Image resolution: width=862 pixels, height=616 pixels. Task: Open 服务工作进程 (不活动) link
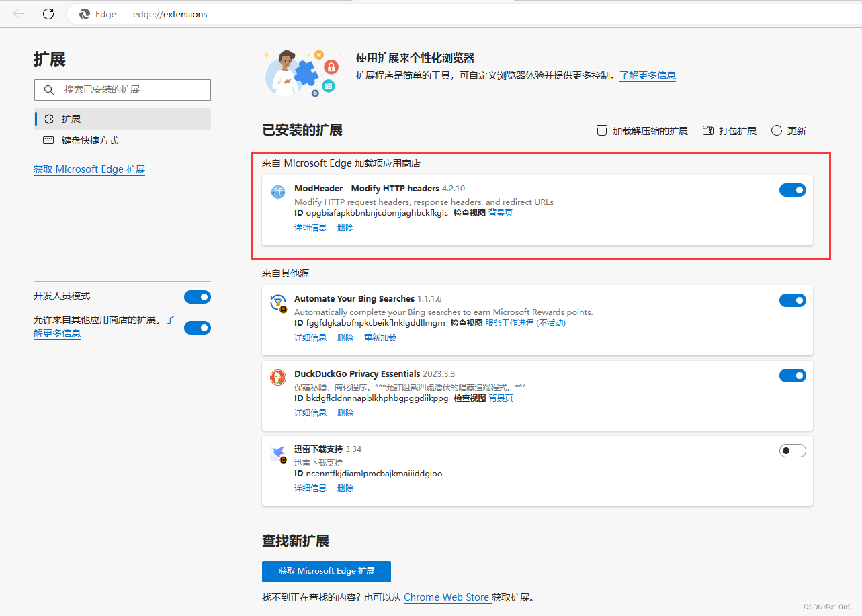pyautogui.click(x=525, y=323)
